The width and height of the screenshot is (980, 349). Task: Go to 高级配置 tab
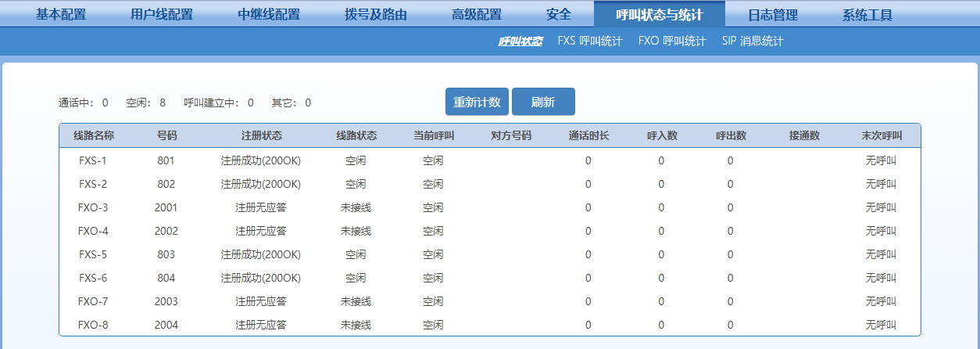pos(477,15)
